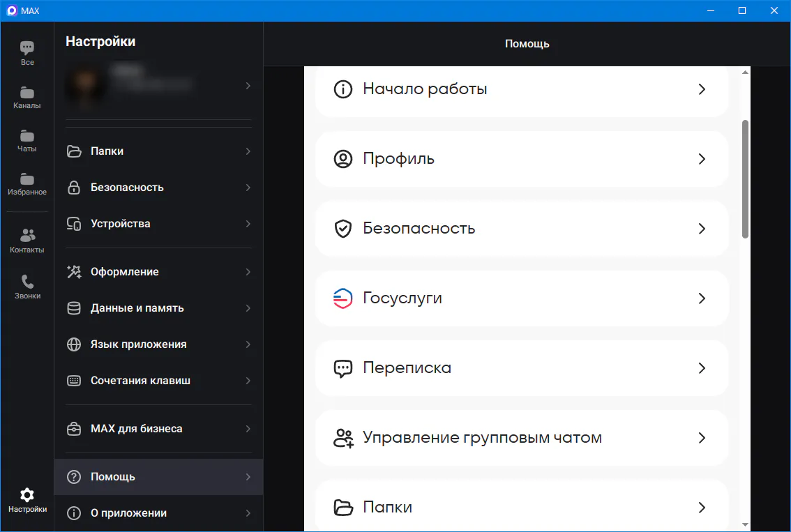791x532 pixels.
Task: Expand the Профиль help section chevron
Action: (702, 159)
